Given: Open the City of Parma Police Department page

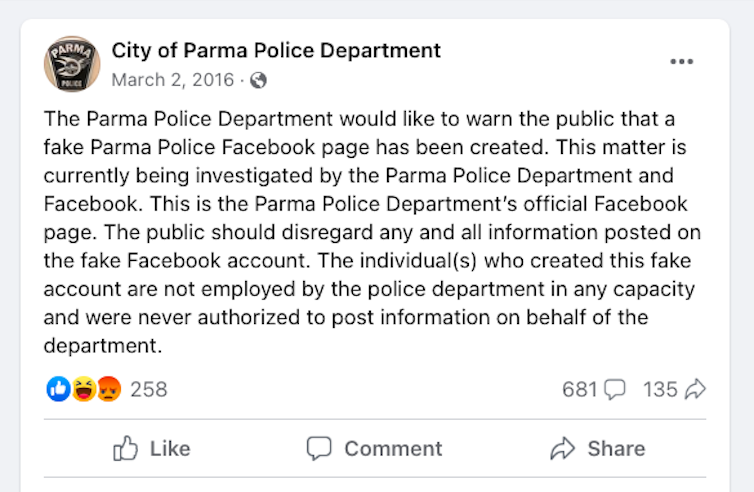Looking at the screenshot, I should 275,50.
